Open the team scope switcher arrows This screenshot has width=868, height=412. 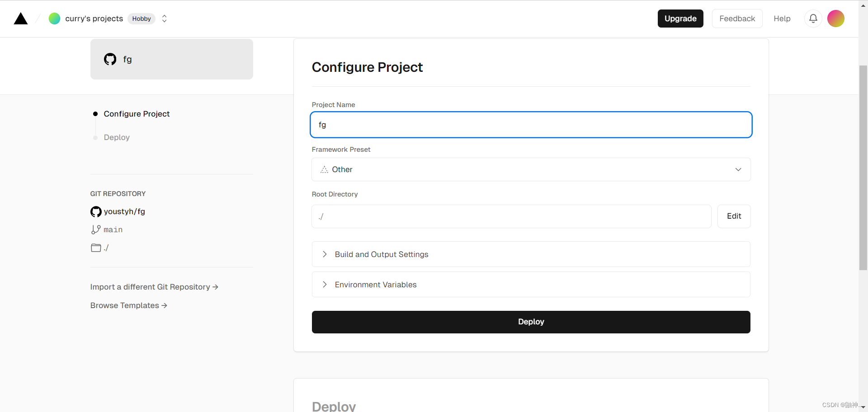pos(165,19)
